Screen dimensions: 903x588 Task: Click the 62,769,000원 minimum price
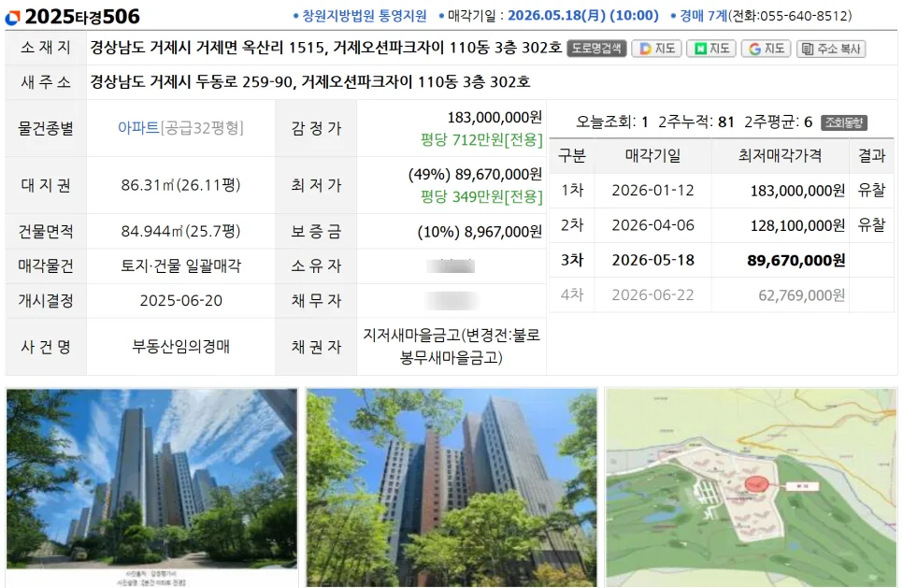[x=802, y=294]
